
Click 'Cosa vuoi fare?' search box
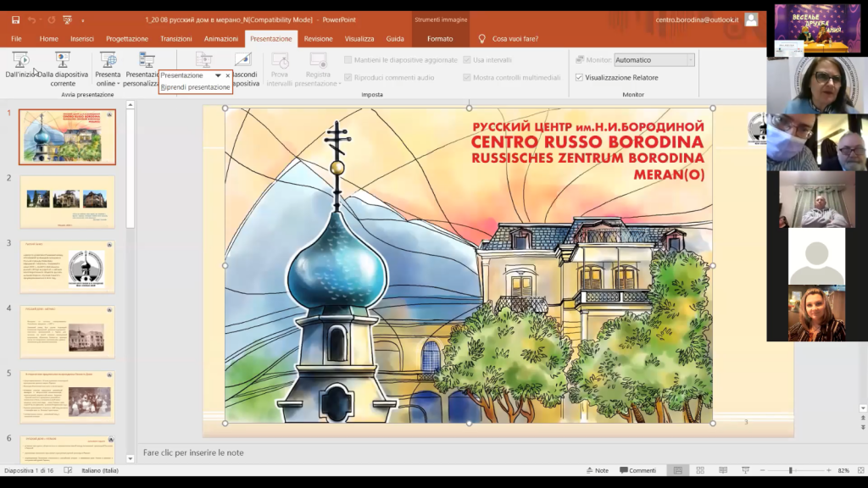click(x=515, y=38)
